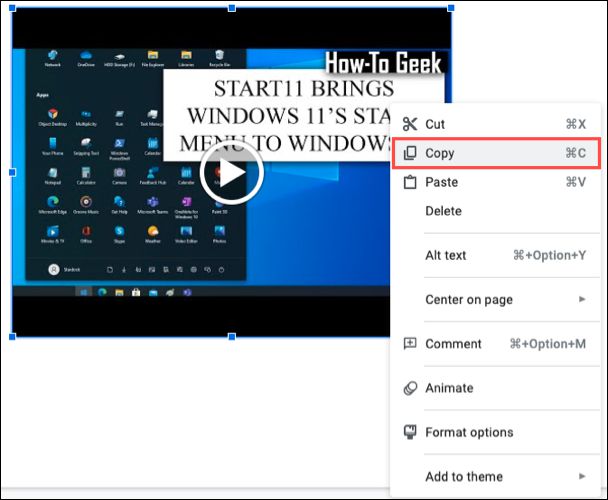Screen dimensions: 608x500
Task: Click the left-middle selection handle of video
Action: coord(12,172)
